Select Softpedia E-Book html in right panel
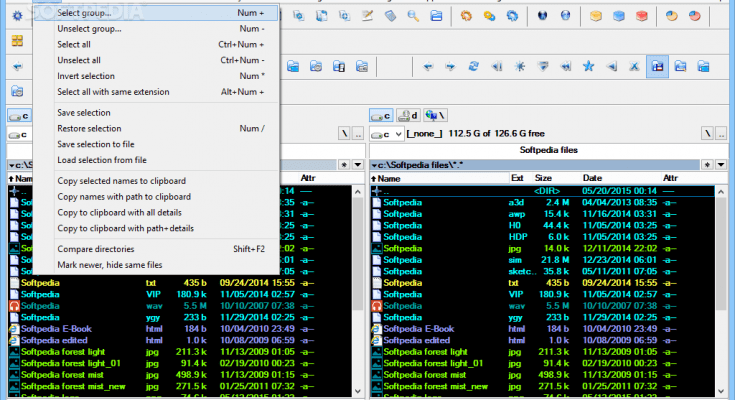The width and height of the screenshot is (735, 400). [x=542, y=329]
